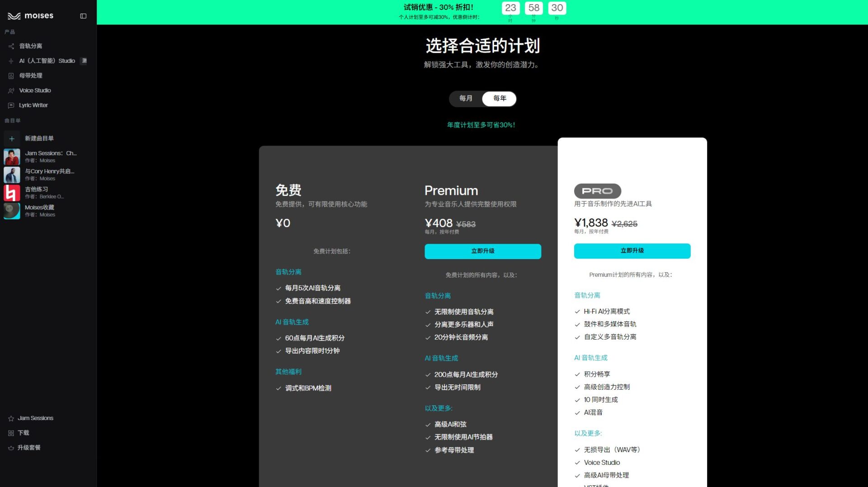Open Jam Sessions from the bottom sidebar
Image resolution: width=868 pixels, height=487 pixels.
coord(35,418)
